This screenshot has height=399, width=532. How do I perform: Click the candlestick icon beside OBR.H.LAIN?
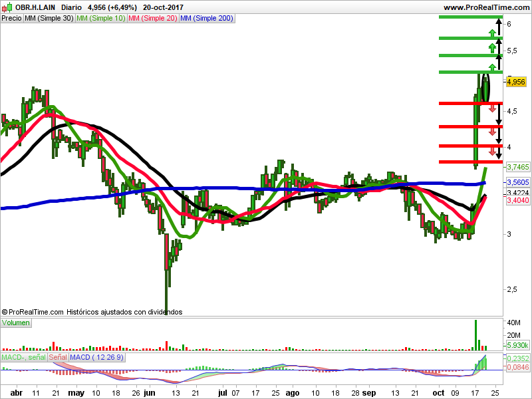pos(7,7)
